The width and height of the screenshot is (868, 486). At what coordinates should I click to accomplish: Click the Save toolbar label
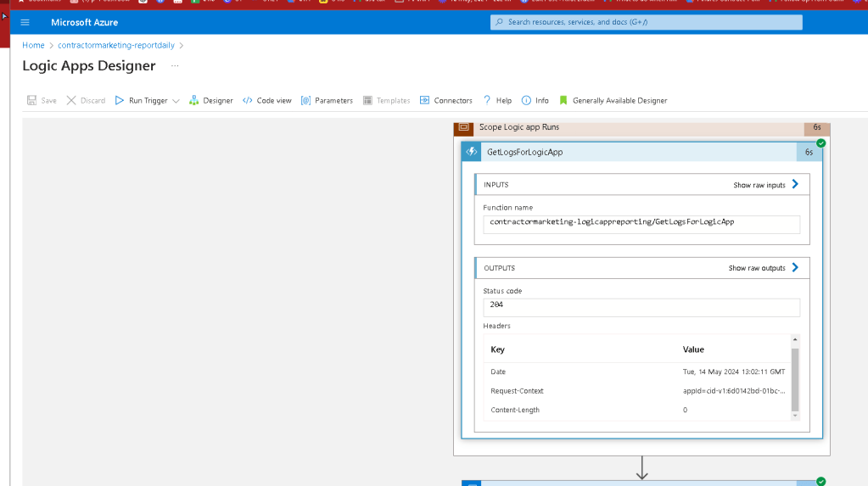(x=48, y=101)
